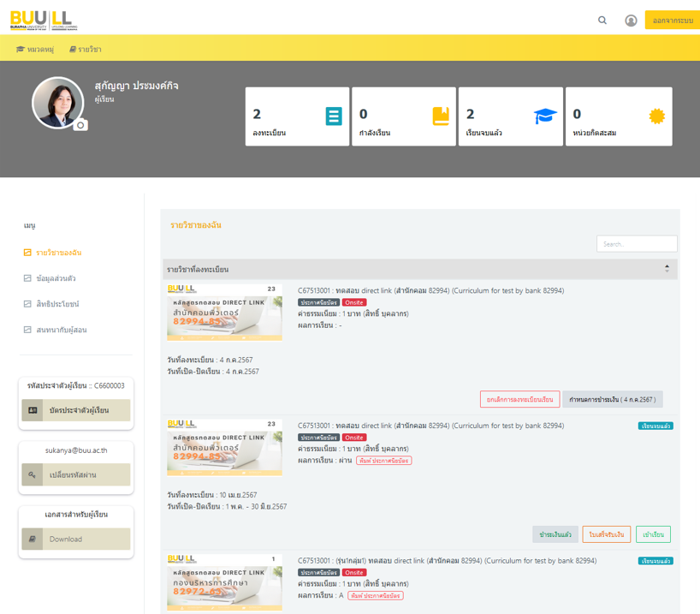Sort the รายวิชาที่ลงทะเบียน column using the sort arrows
Viewport: 700px width, 614px height.
point(667,269)
